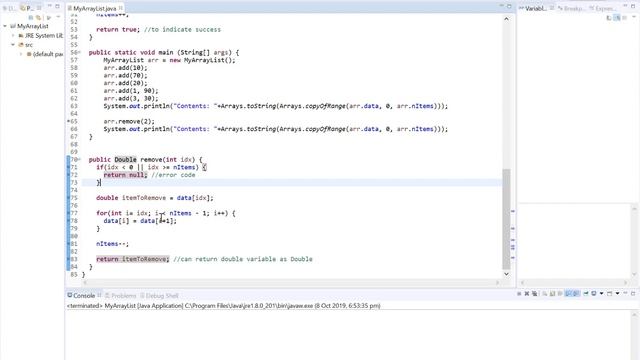This screenshot has height=360, width=640.
Task: Open the Open Console dropdown arrow
Action: tap(617, 293)
